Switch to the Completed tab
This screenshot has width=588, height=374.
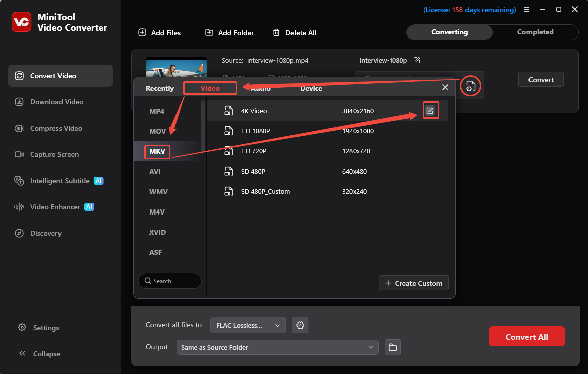click(535, 32)
